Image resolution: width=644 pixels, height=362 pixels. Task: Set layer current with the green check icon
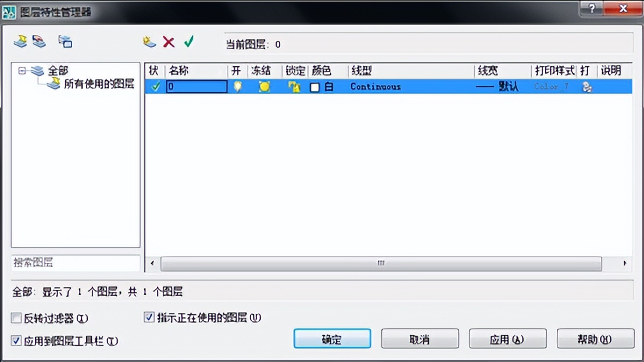(188, 42)
